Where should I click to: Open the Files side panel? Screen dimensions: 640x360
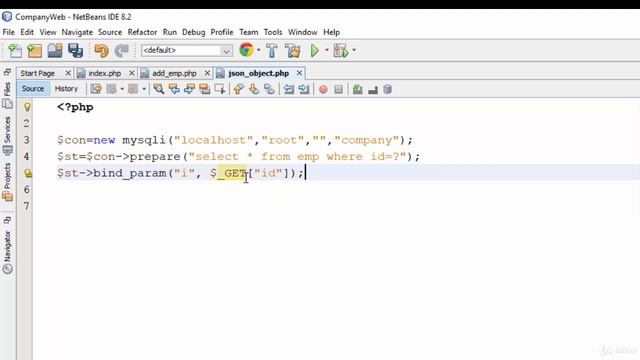click(7, 95)
